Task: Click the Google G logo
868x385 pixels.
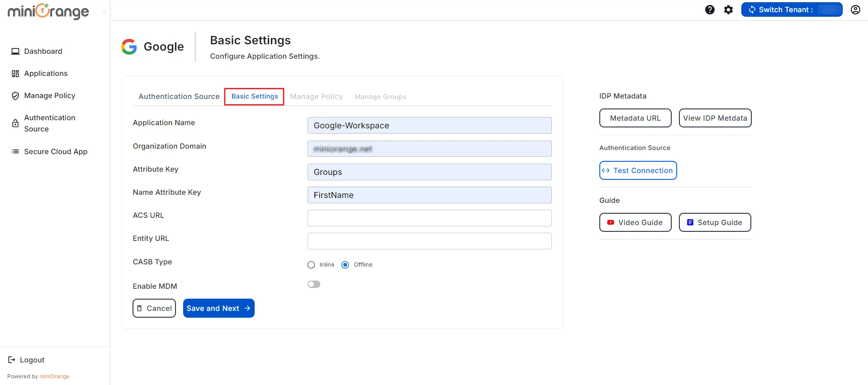Action: (129, 47)
